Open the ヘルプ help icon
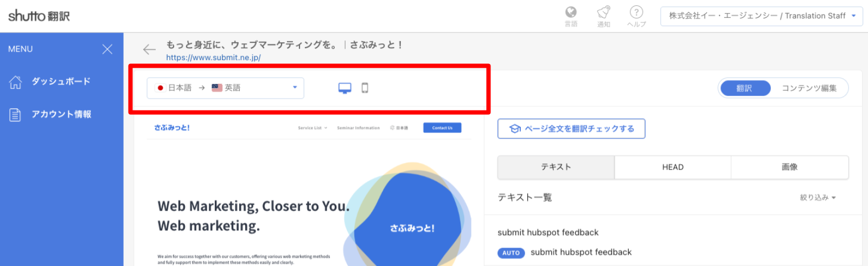Screen dimensions: 868x266 tap(636, 16)
